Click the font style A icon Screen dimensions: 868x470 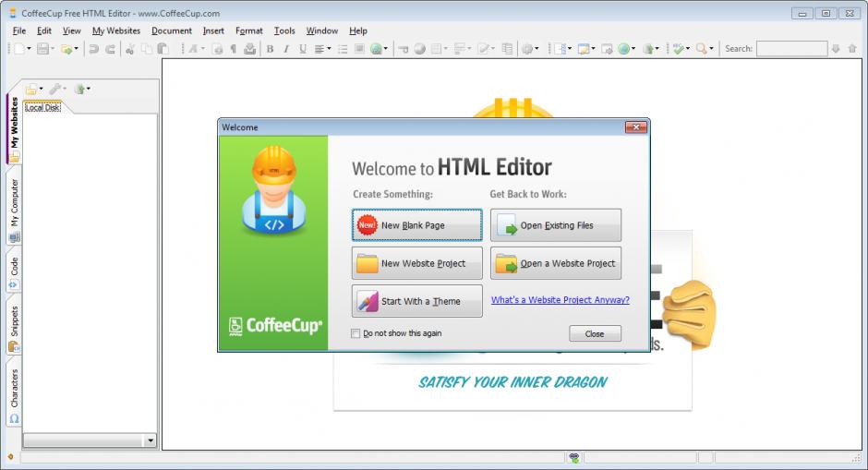pos(193,49)
